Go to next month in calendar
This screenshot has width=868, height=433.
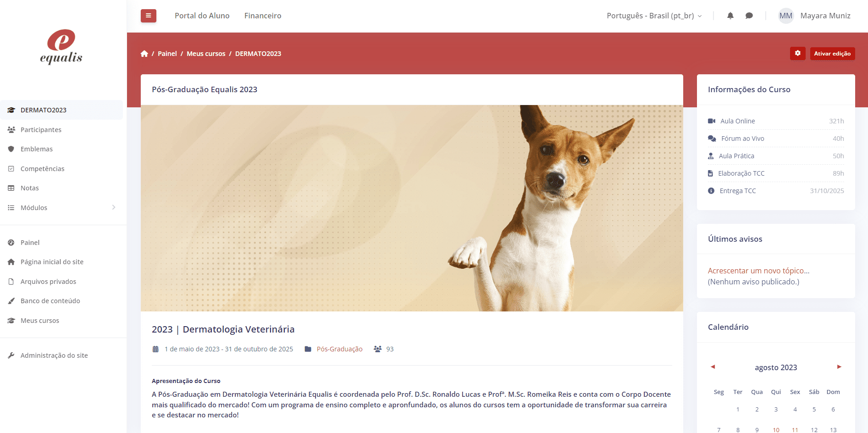(839, 367)
